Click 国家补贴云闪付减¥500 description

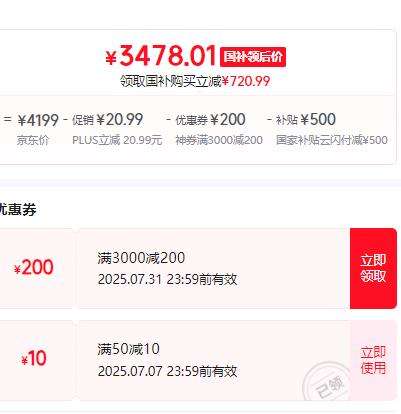pos(332,140)
